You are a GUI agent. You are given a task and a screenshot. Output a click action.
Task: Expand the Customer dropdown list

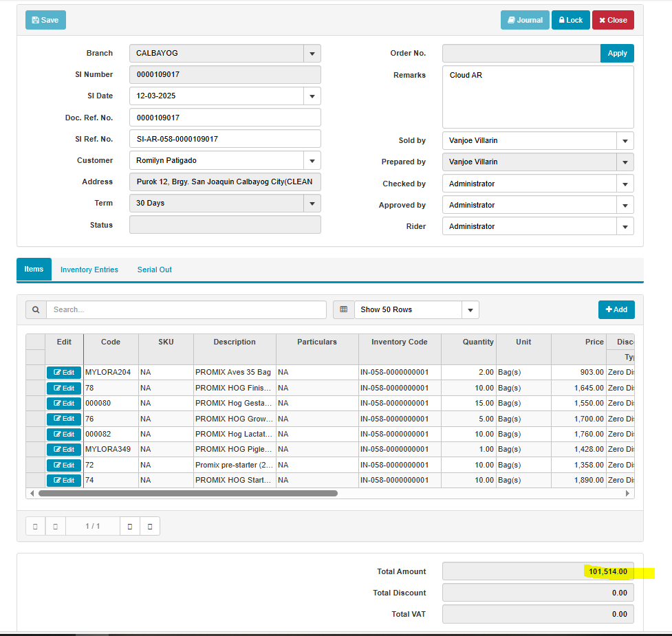(x=312, y=161)
